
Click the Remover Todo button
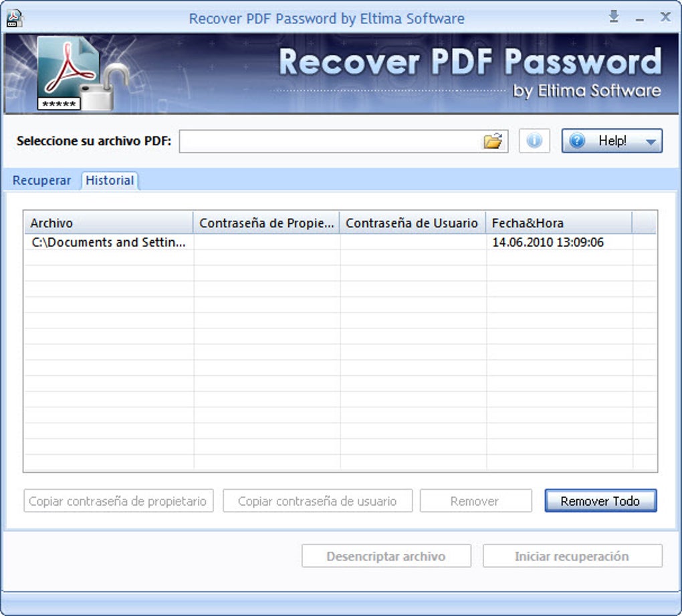click(600, 501)
